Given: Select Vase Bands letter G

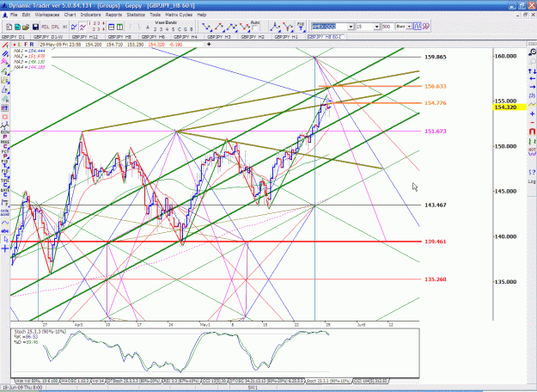Looking at the screenshot, I should click(x=186, y=29).
